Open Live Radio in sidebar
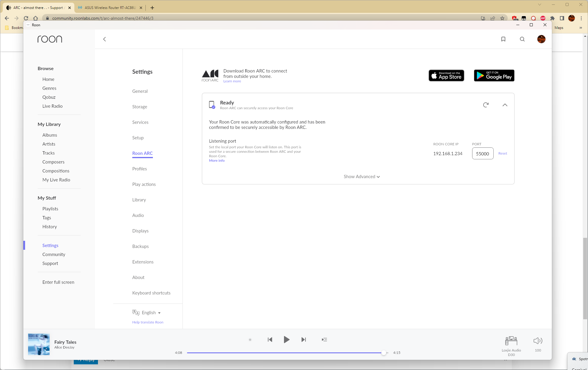This screenshot has height=370, width=588. 53,106
